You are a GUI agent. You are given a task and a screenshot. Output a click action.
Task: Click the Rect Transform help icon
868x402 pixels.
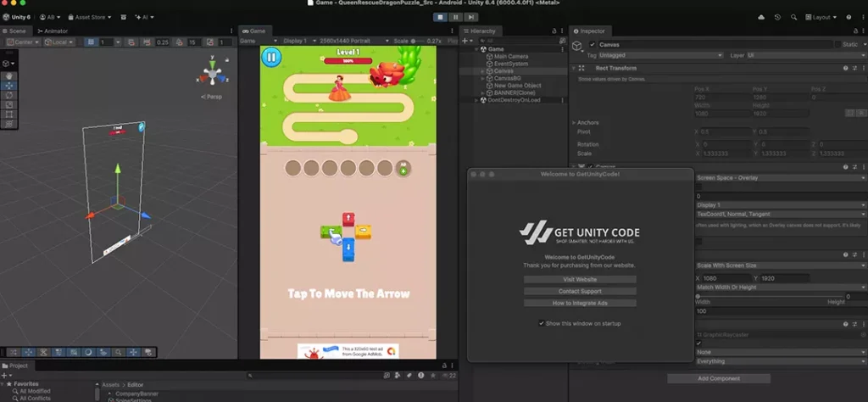point(845,68)
